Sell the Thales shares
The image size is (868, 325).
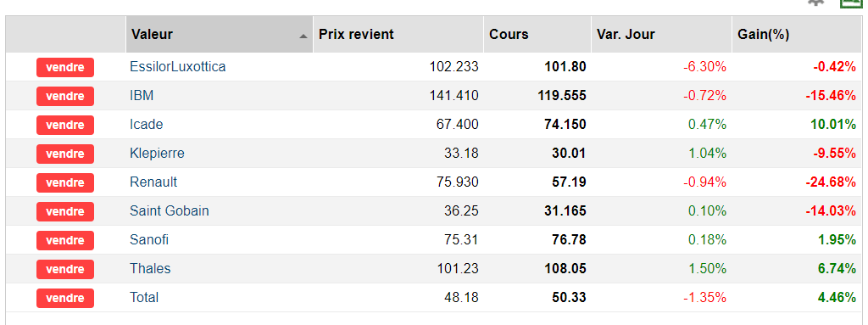point(65,269)
